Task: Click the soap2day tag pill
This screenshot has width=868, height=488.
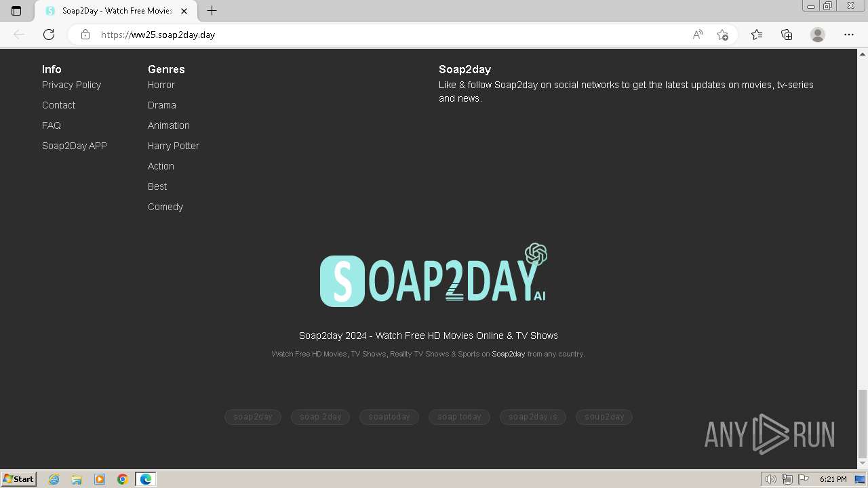Action: tap(253, 417)
